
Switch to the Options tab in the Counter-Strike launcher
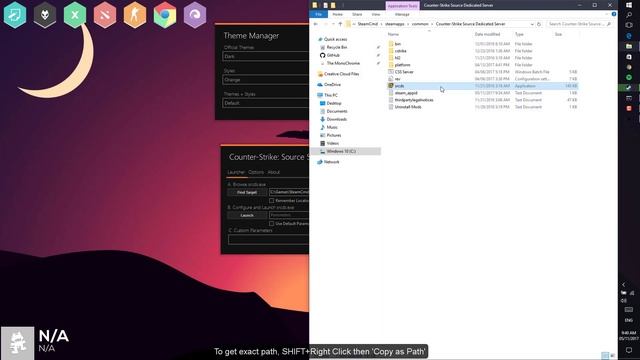[x=256, y=172]
